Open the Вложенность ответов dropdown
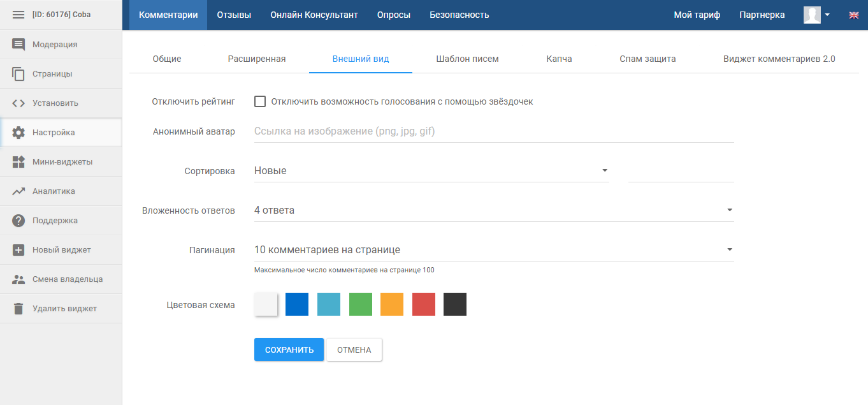Viewport: 868px width, 405px height. 493,210
